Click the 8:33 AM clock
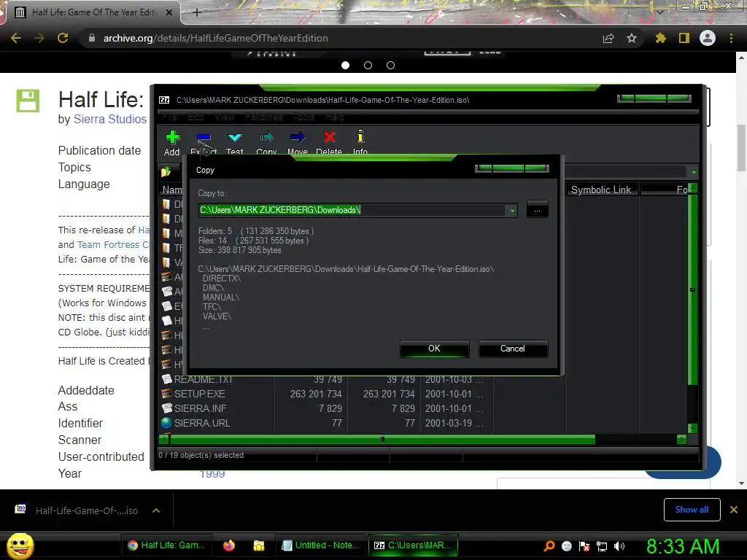This screenshot has height=560, width=747. 683,546
